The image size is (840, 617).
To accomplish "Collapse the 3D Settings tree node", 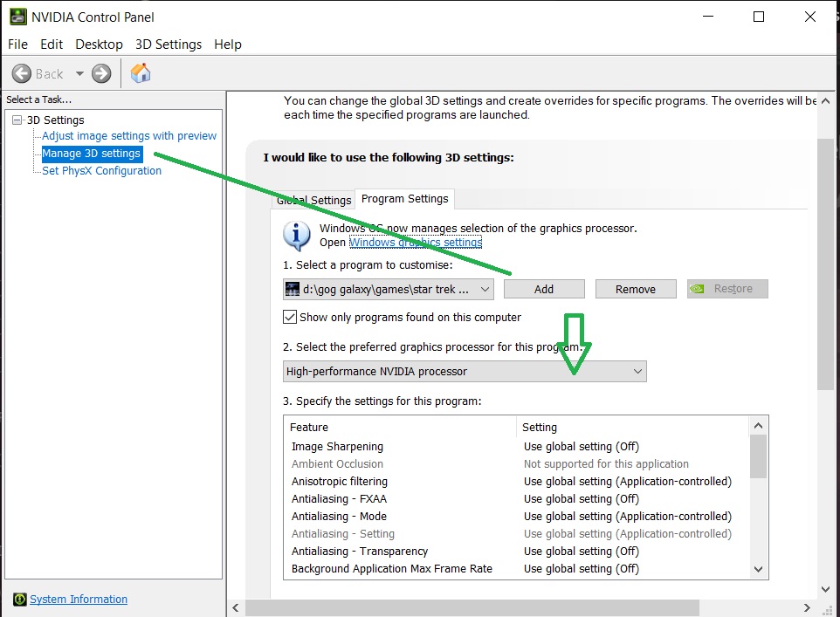I will click(x=17, y=120).
